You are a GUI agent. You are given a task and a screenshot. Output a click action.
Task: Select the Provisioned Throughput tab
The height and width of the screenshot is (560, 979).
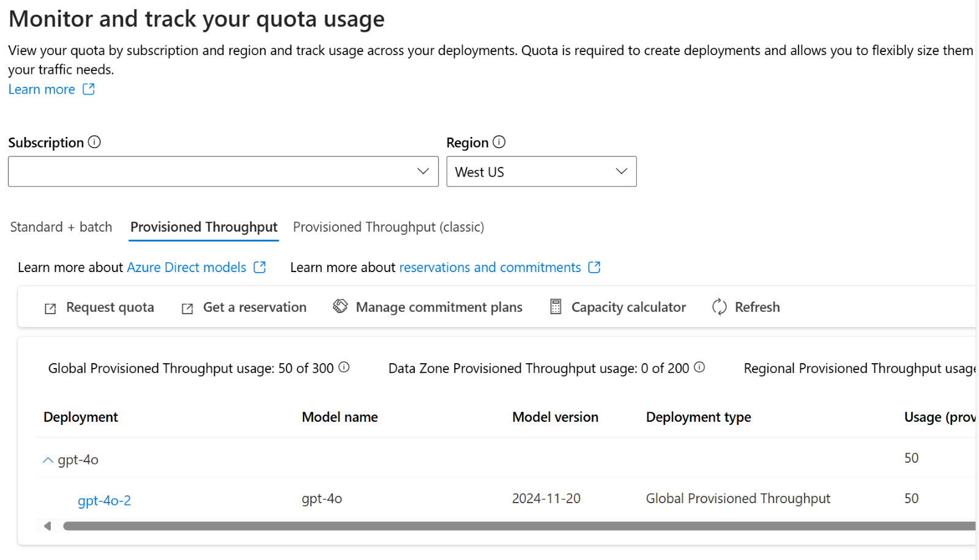pyautogui.click(x=204, y=227)
